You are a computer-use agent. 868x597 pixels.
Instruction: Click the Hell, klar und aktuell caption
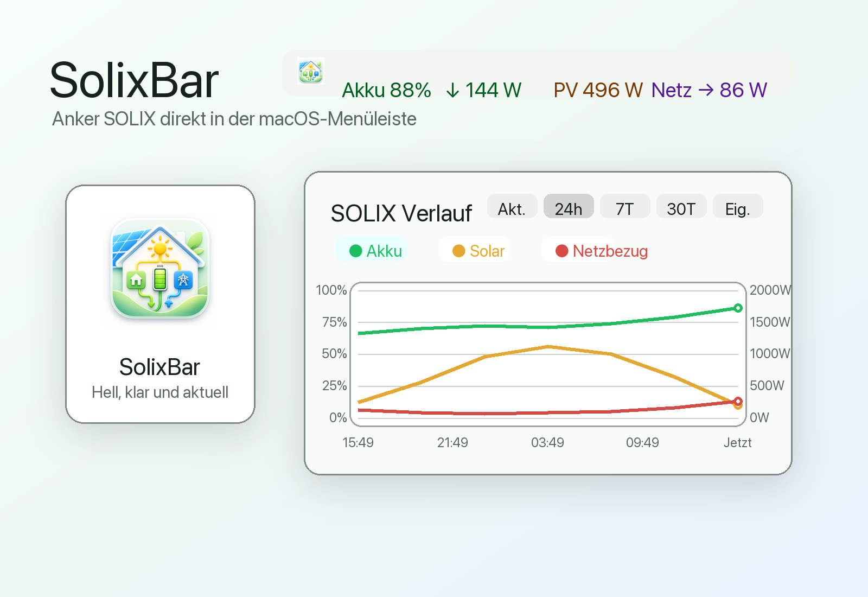coord(160,392)
